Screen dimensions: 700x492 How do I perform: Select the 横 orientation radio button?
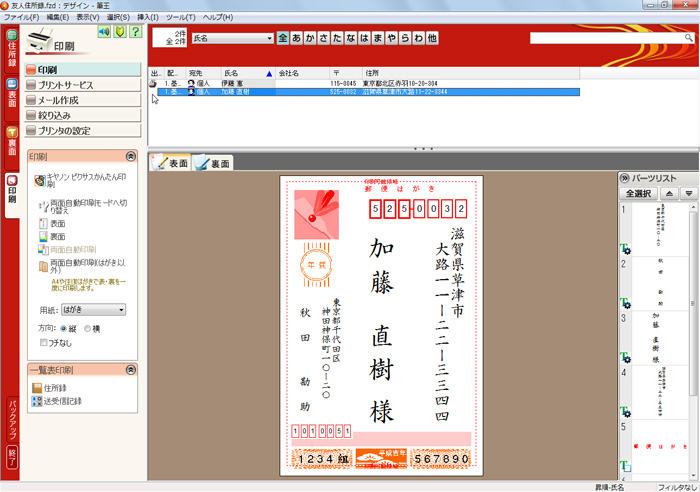click(88, 328)
